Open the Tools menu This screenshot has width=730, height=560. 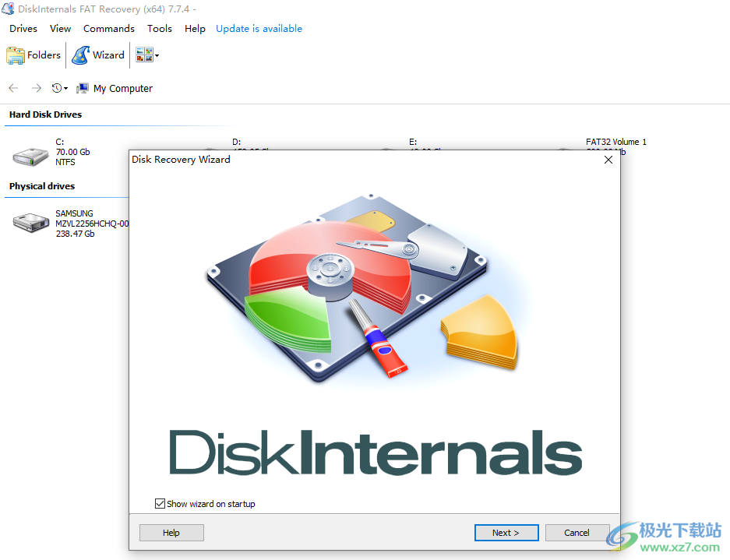point(160,28)
